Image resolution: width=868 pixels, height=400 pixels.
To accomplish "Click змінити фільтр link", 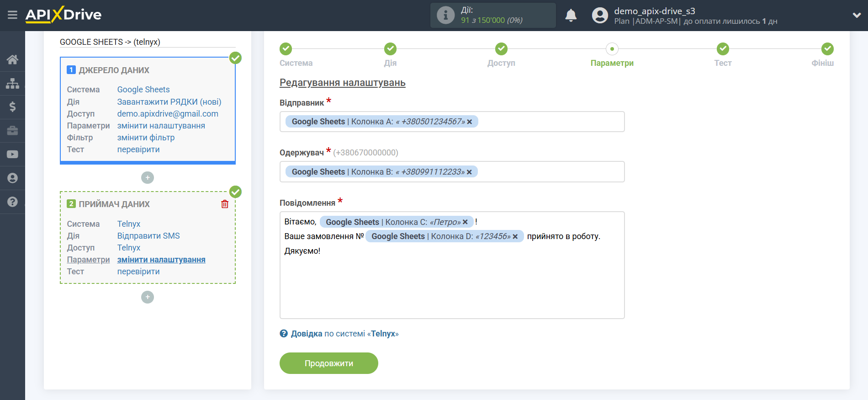I will coord(146,138).
